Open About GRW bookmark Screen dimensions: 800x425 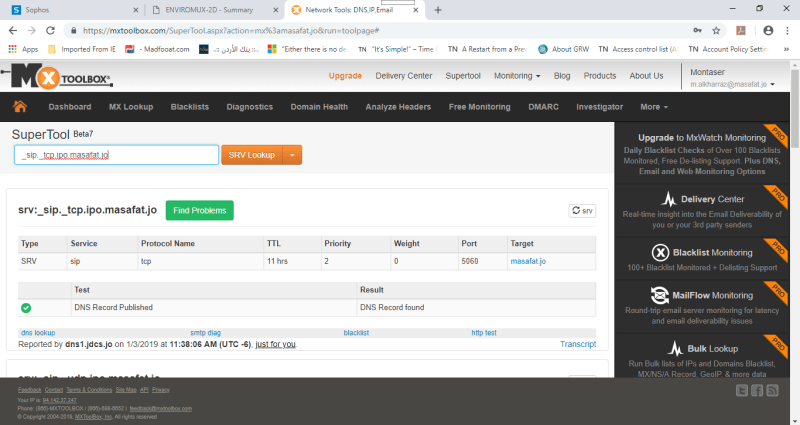pyautogui.click(x=564, y=49)
